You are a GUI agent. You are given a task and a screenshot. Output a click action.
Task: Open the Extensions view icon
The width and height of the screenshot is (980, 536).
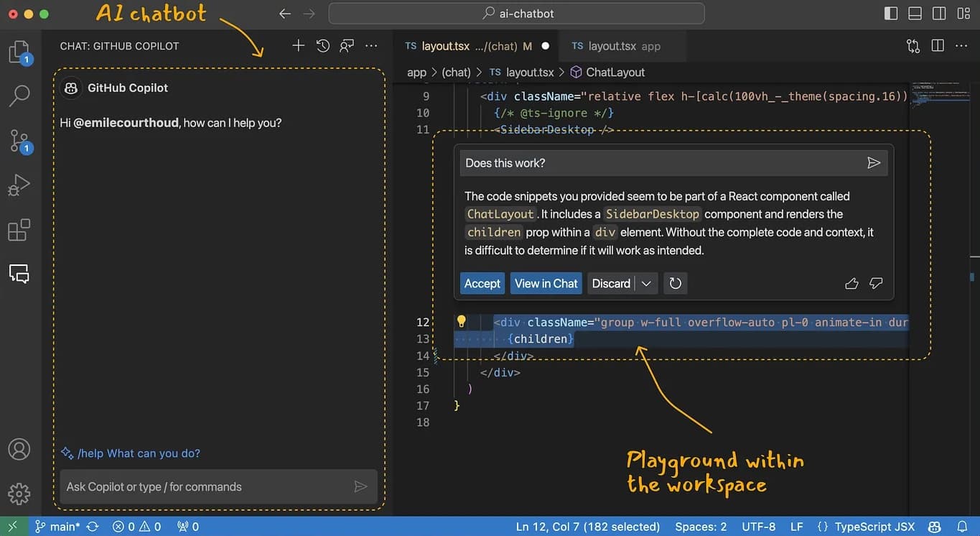point(19,230)
